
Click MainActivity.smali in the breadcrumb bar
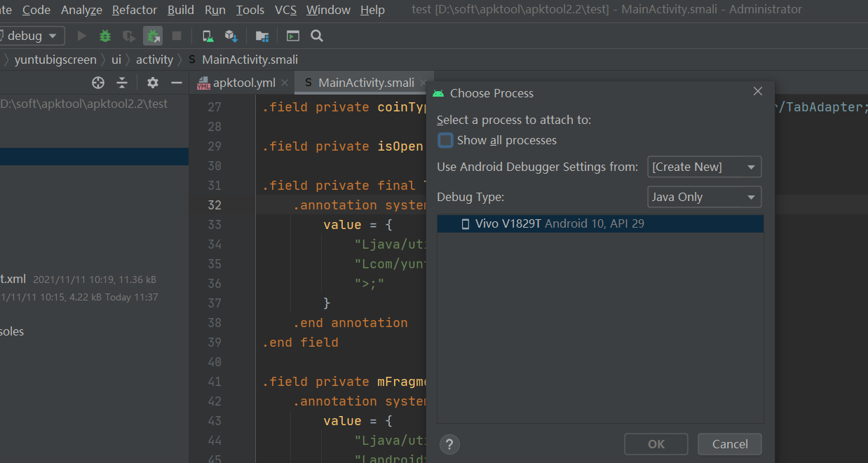(x=250, y=59)
